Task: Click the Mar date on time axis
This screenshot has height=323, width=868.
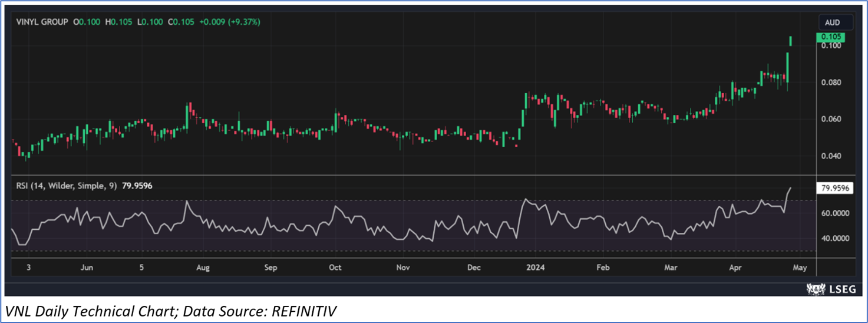Action: [671, 268]
